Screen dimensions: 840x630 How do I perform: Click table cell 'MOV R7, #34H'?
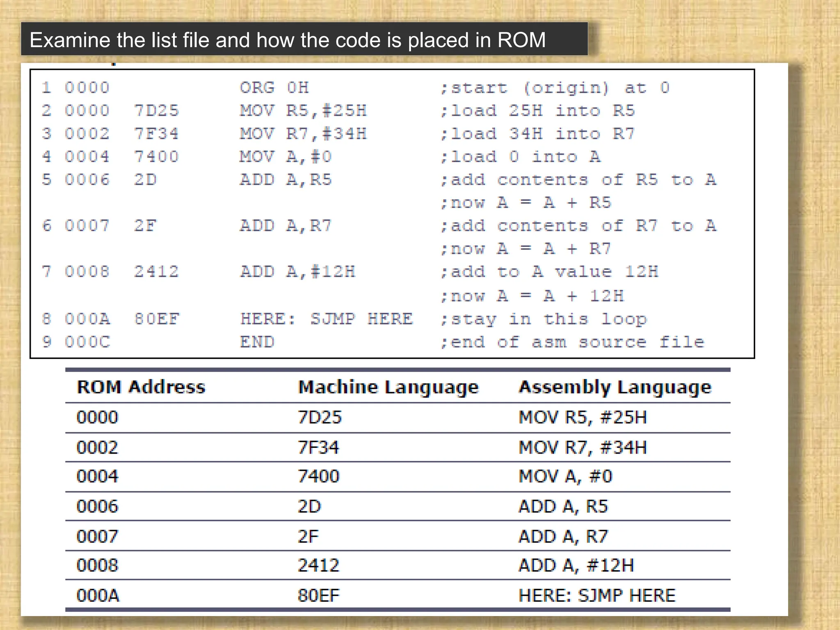point(583,447)
